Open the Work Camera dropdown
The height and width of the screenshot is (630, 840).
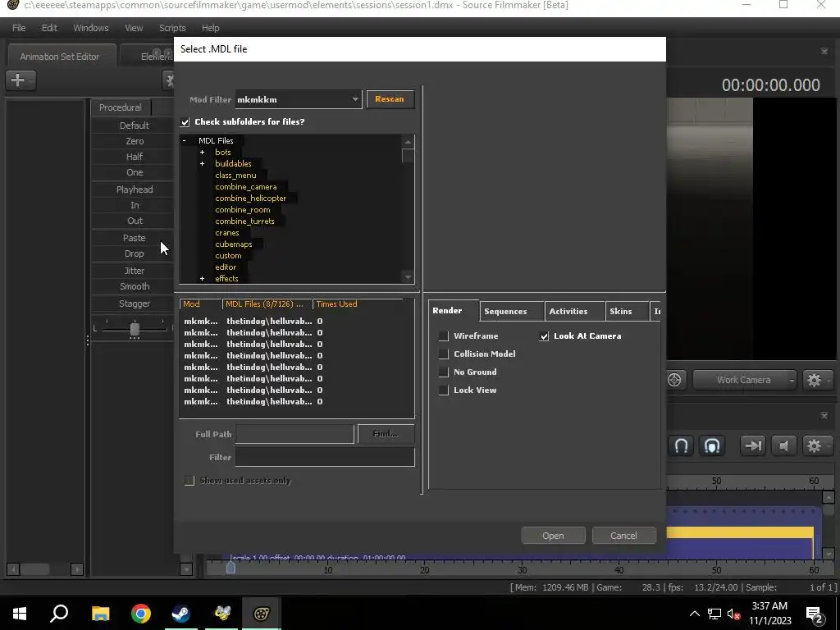pyautogui.click(x=744, y=380)
